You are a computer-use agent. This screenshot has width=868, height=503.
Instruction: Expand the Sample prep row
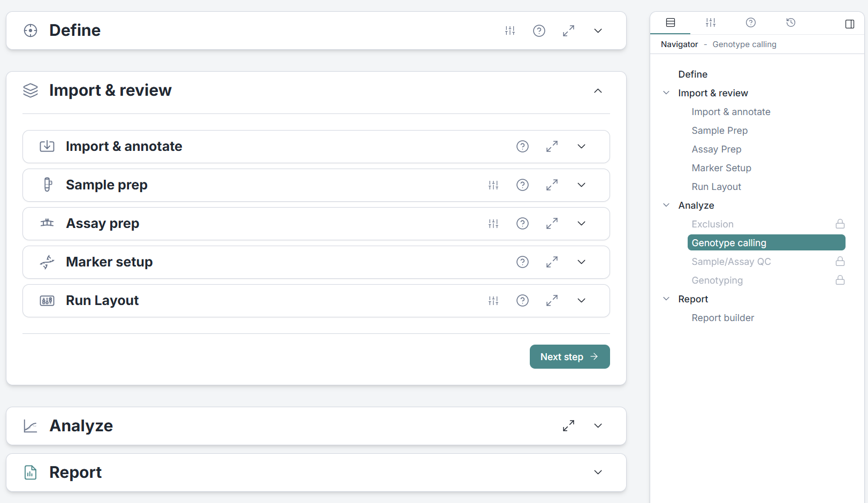click(x=581, y=185)
